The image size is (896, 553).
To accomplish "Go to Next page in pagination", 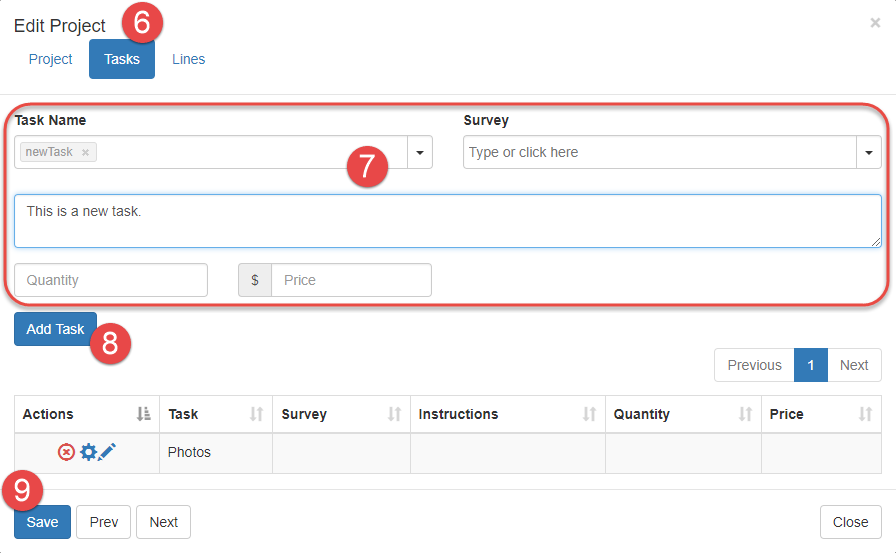I will (853, 365).
